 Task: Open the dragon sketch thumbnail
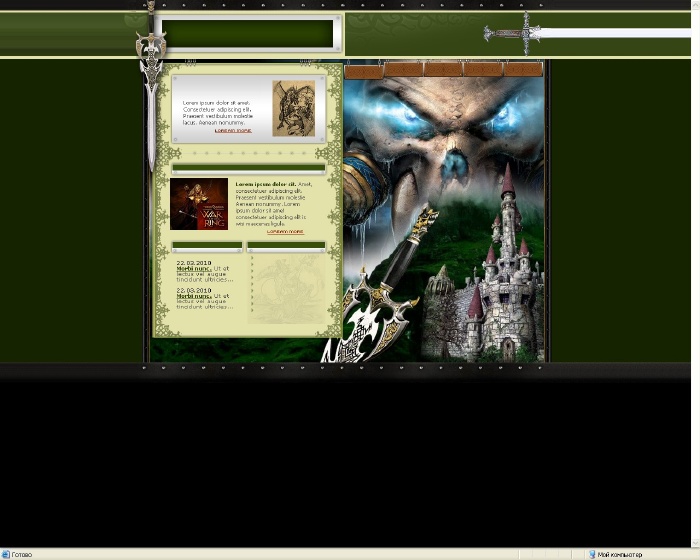click(294, 109)
